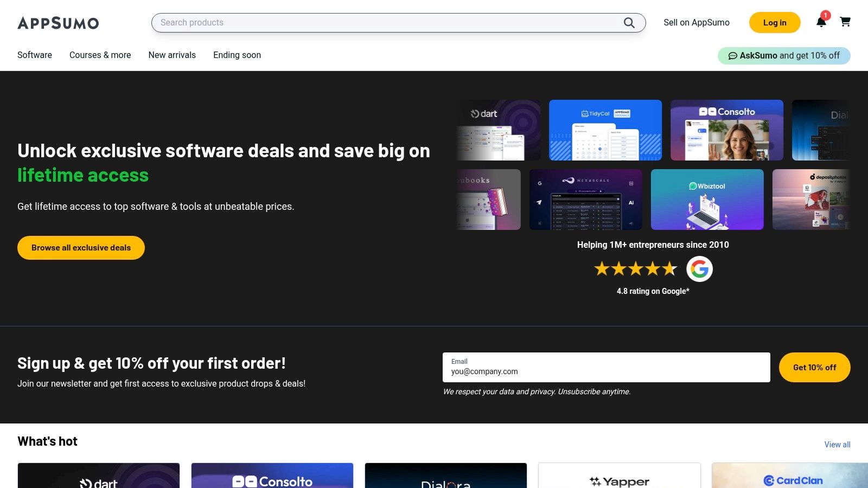Image resolution: width=868 pixels, height=488 pixels.
Task: Open the Software menu
Action: click(x=35, y=55)
